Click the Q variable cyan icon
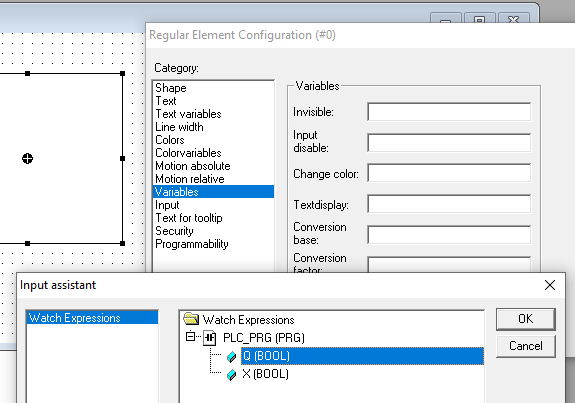 [231, 356]
